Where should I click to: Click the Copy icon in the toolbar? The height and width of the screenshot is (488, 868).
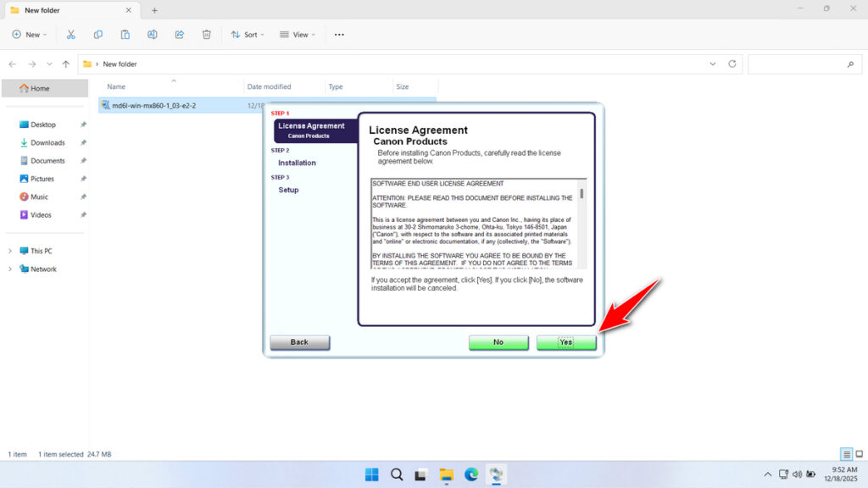tap(98, 34)
